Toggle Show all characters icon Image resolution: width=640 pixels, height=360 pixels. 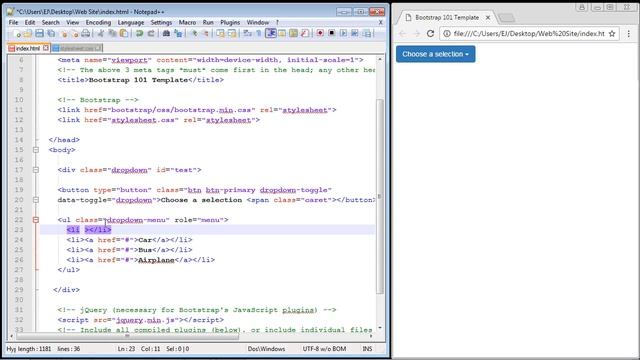point(259,34)
